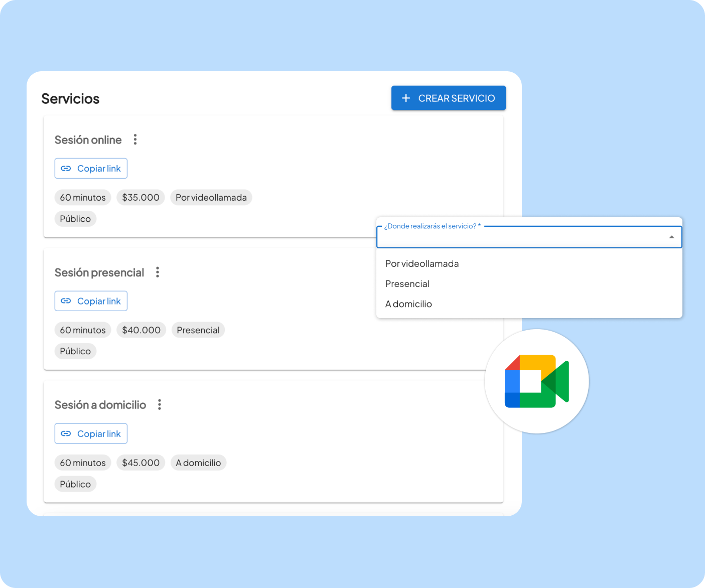
Task: Click the link icon beside Sesión presencial copy button
Action: 66,301
